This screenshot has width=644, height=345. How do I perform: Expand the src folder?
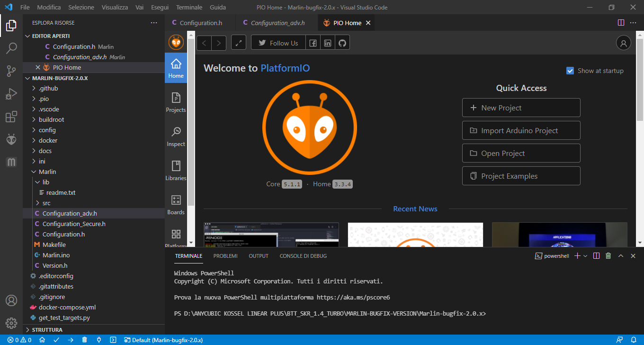[94, 203]
